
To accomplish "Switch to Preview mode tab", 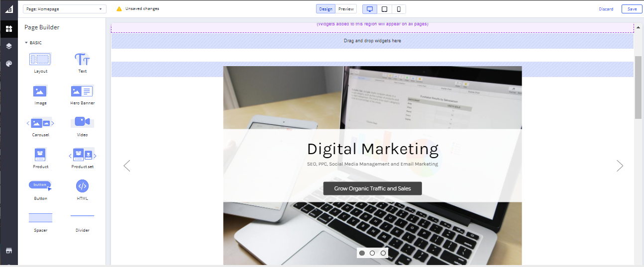I will click(x=346, y=9).
